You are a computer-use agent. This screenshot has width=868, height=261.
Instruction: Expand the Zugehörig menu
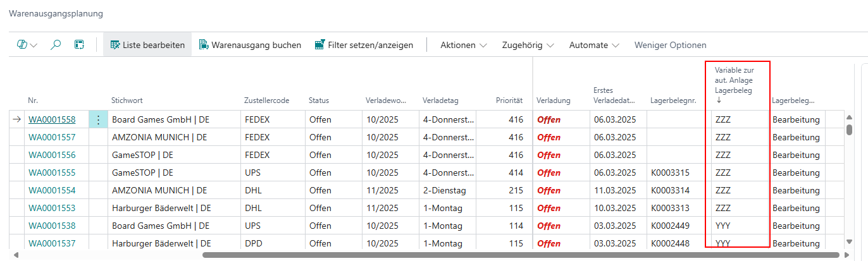point(528,45)
